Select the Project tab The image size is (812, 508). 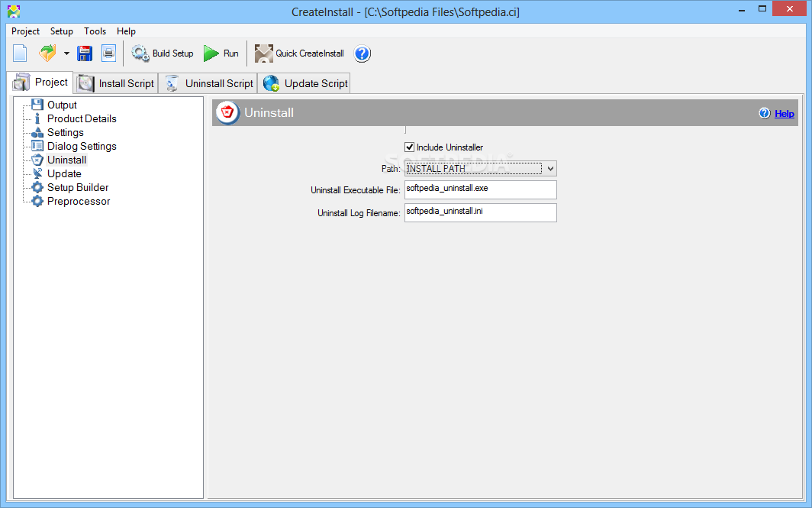tap(40, 83)
